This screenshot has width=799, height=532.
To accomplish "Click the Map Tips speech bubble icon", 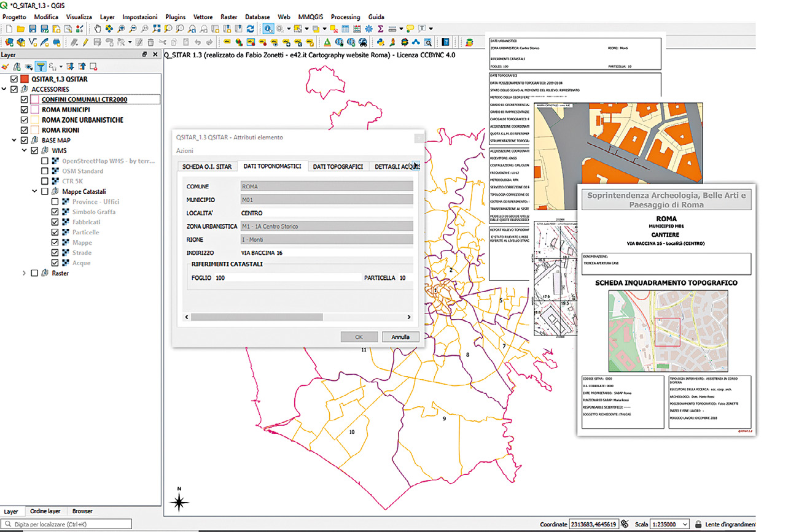I will pos(410,29).
